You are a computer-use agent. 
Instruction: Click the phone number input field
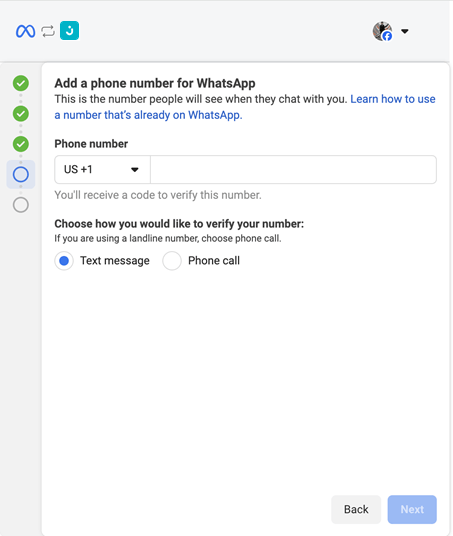coord(293,170)
